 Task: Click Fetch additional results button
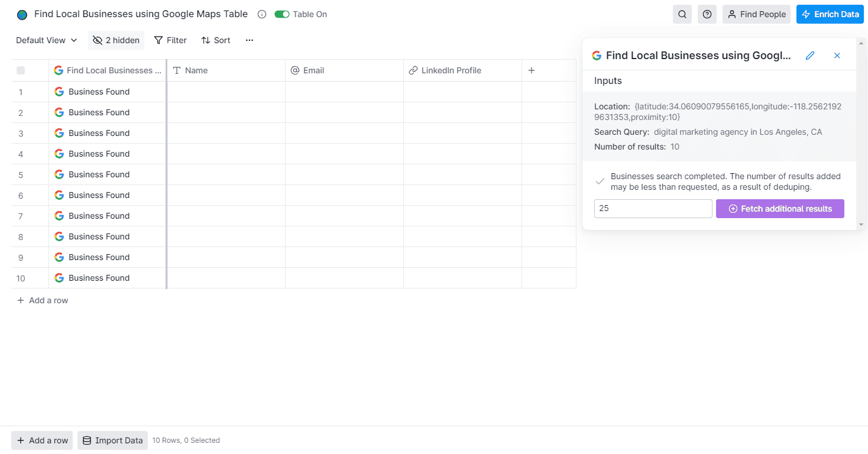point(780,209)
